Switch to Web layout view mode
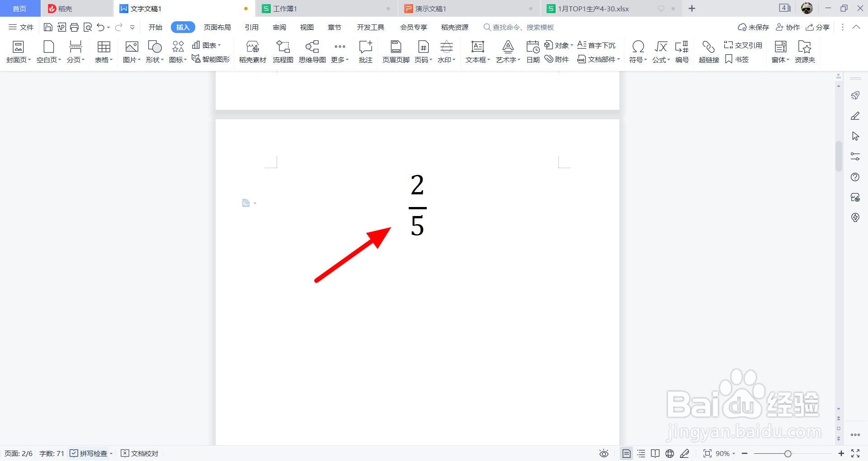This screenshot has width=868, height=461. coord(670,453)
